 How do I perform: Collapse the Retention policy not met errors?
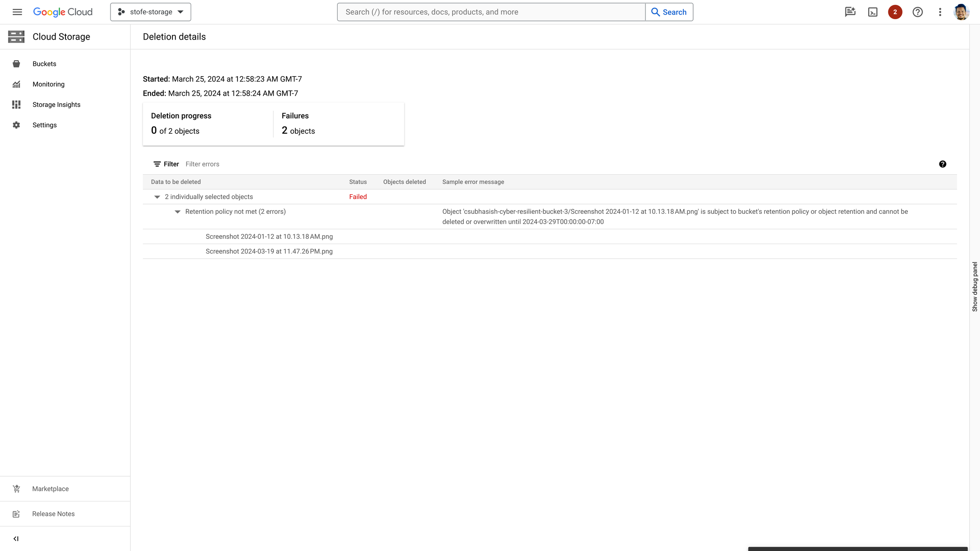tap(178, 211)
